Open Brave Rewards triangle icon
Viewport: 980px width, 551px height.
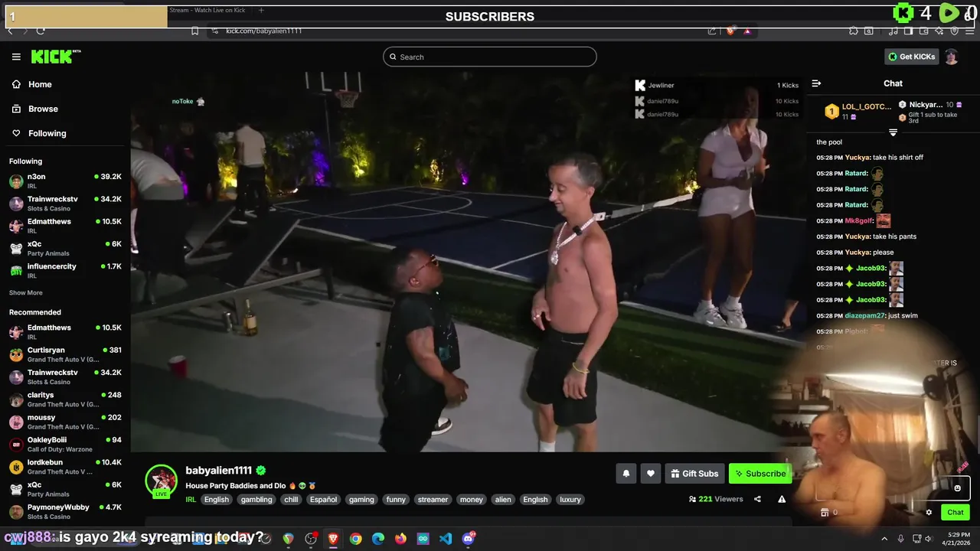747,31
